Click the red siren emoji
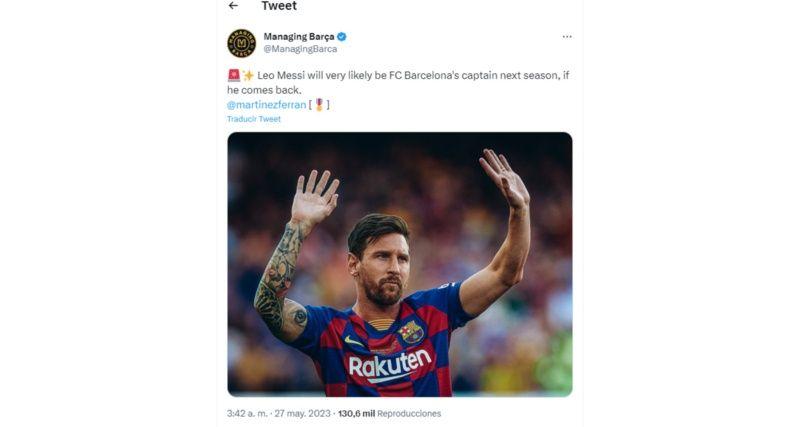Viewport: 800px width, 427px height. point(233,75)
